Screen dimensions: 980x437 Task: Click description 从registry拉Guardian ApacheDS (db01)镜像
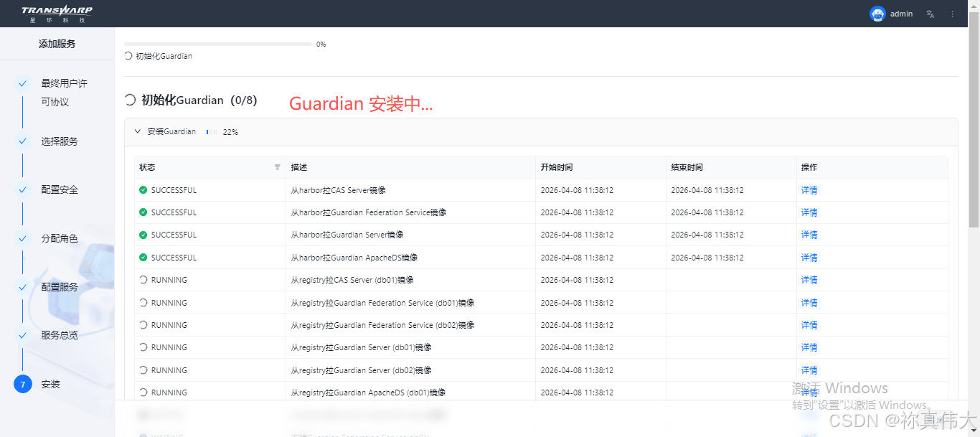pos(368,393)
